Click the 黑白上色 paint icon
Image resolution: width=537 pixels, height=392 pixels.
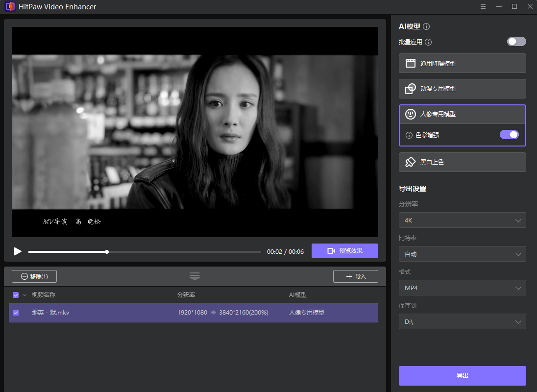click(410, 162)
